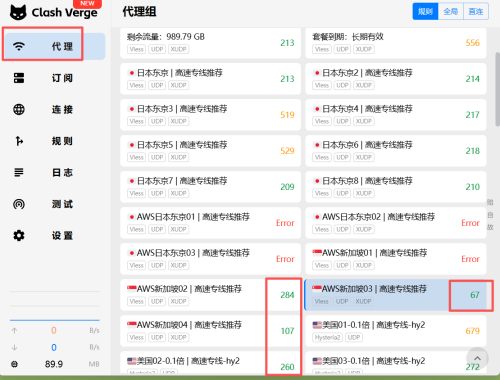
Task: Retest Error delay of AWS新加坡01
Action: coord(470,259)
